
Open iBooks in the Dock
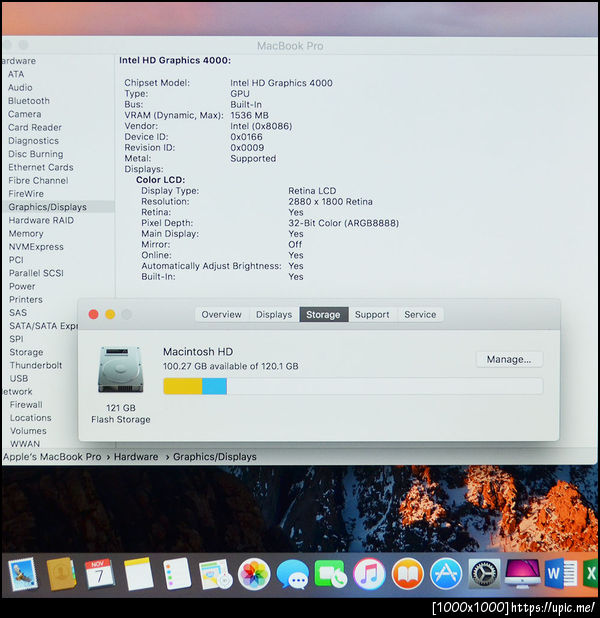tap(408, 574)
